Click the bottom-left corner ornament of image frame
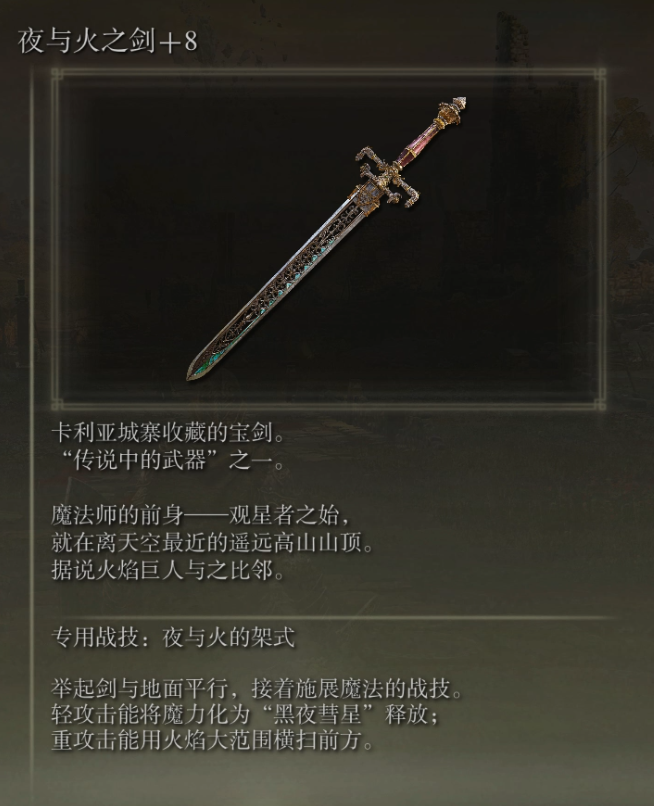Screen dimensions: 654x806 pyautogui.click(x=58, y=404)
